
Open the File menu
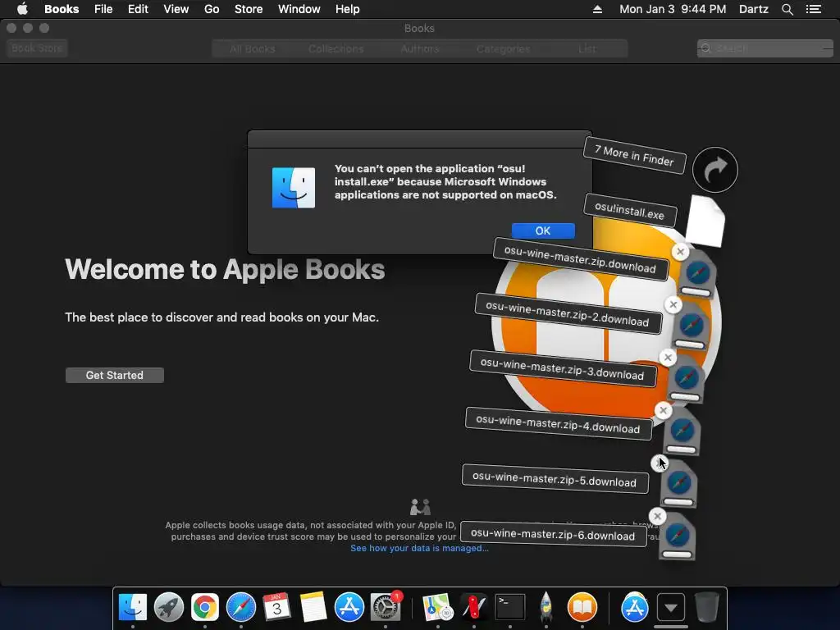(x=103, y=9)
